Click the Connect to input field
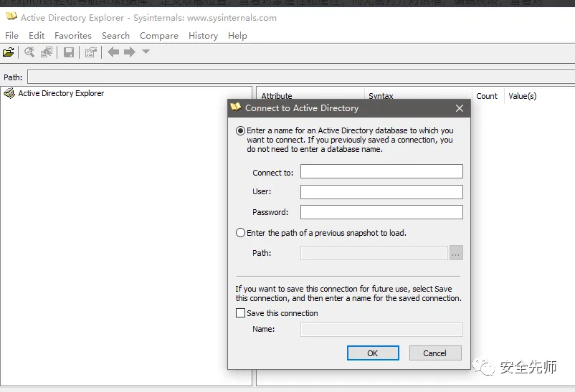This screenshot has height=392, width=575. (x=381, y=171)
